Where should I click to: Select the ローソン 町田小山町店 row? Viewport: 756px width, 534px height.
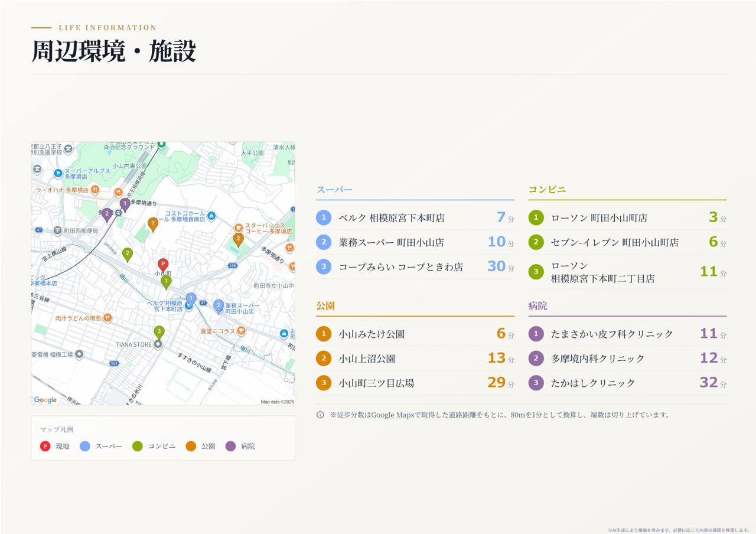(x=627, y=218)
